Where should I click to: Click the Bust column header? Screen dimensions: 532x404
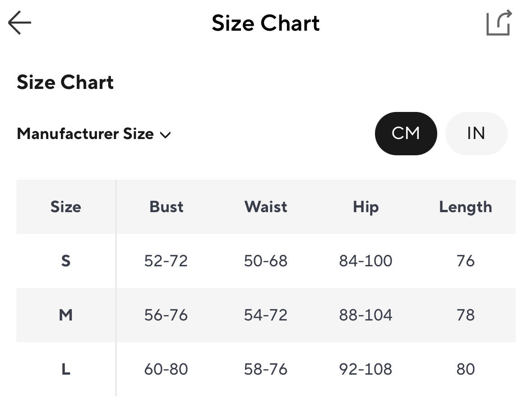[167, 207]
